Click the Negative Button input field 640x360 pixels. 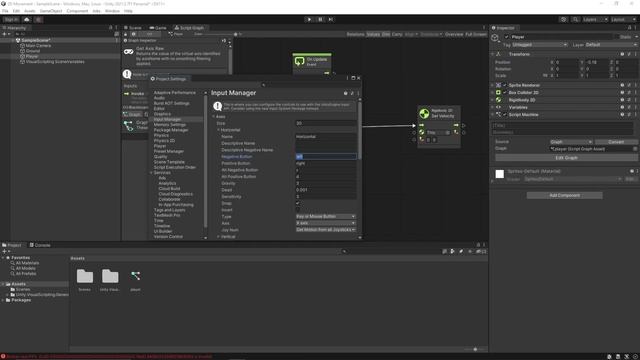coord(326,157)
